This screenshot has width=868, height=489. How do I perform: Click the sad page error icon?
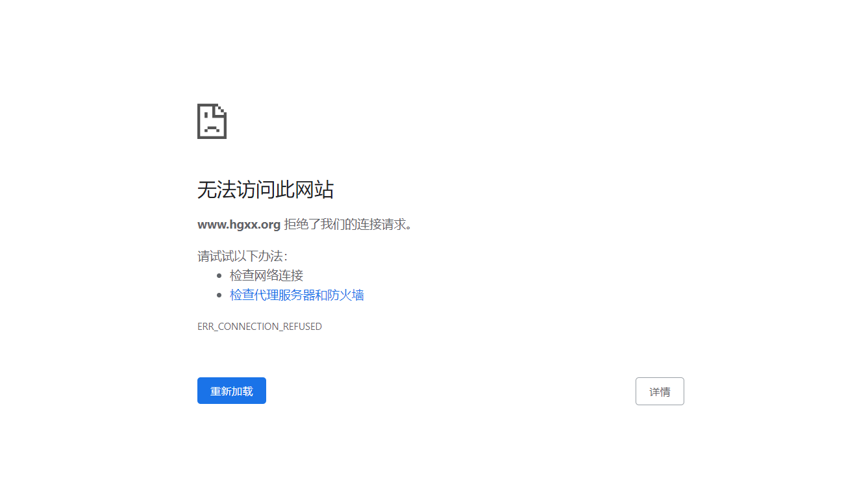(212, 121)
